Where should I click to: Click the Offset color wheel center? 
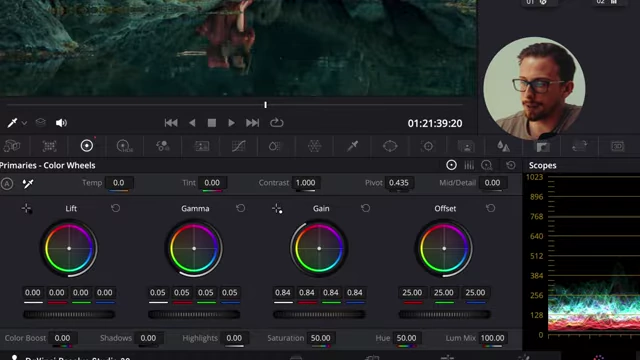(444, 248)
